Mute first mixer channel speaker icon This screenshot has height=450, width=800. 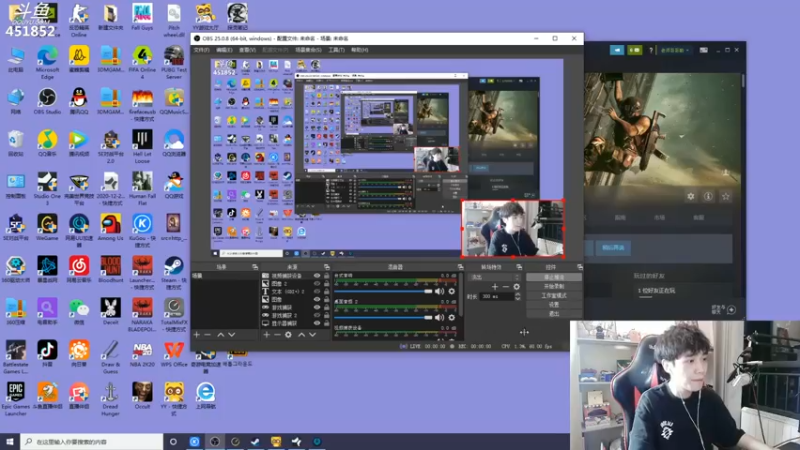(439, 291)
